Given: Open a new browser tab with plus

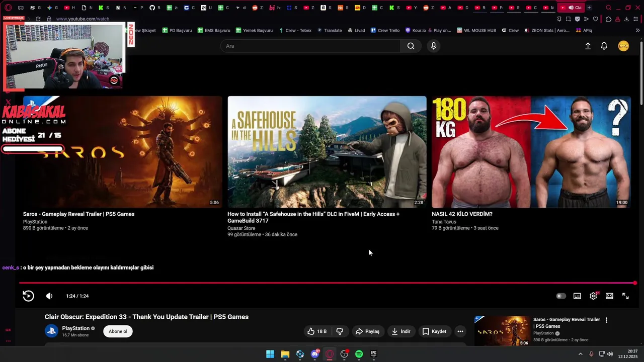Looking at the screenshot, I should click(589, 8).
